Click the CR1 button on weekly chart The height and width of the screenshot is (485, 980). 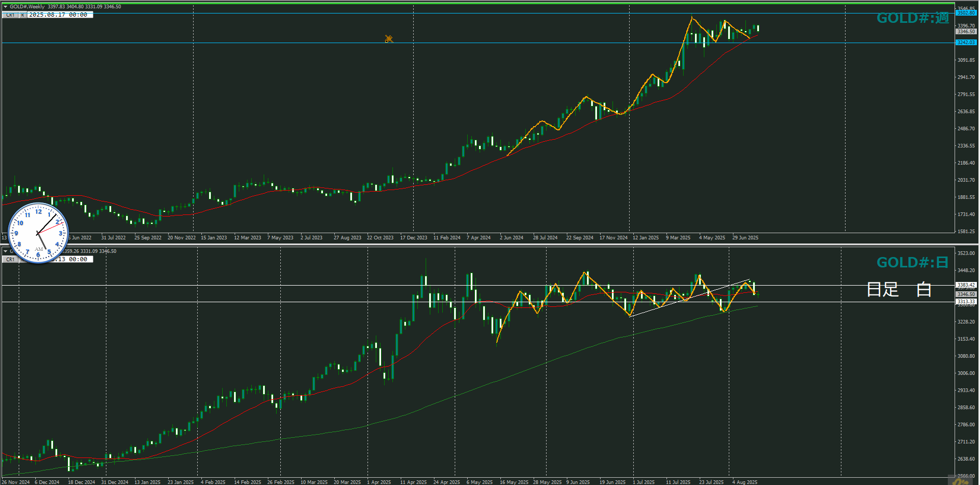pyautogui.click(x=10, y=15)
